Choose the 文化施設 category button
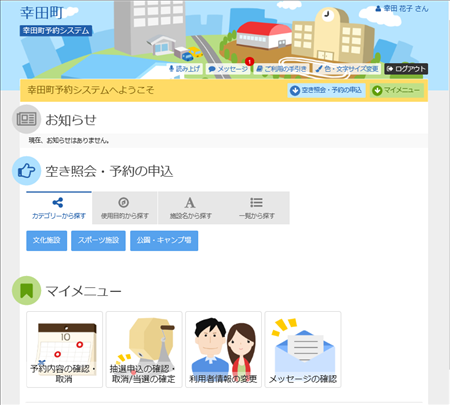The width and height of the screenshot is (450, 405). (x=47, y=240)
